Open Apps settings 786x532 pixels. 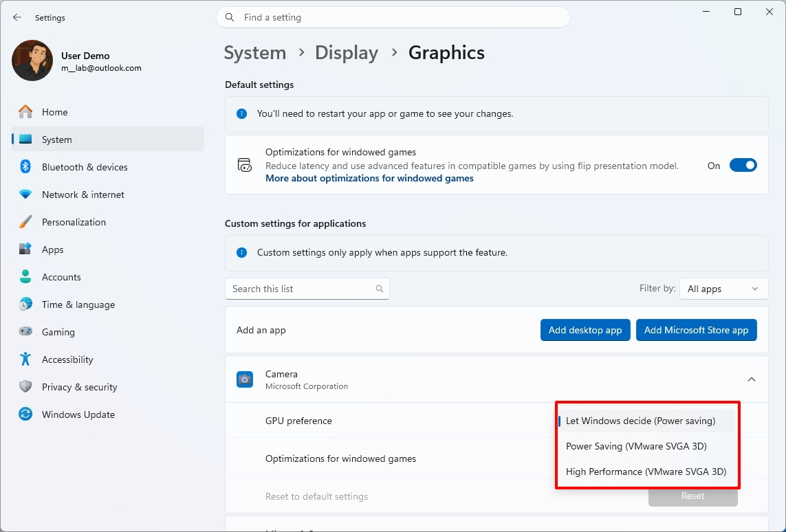(x=108, y=250)
